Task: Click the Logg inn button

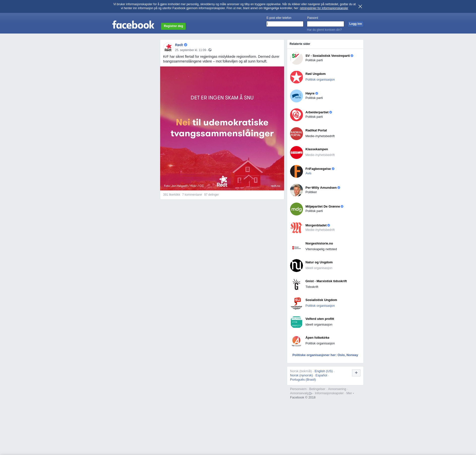Action: coord(356,24)
